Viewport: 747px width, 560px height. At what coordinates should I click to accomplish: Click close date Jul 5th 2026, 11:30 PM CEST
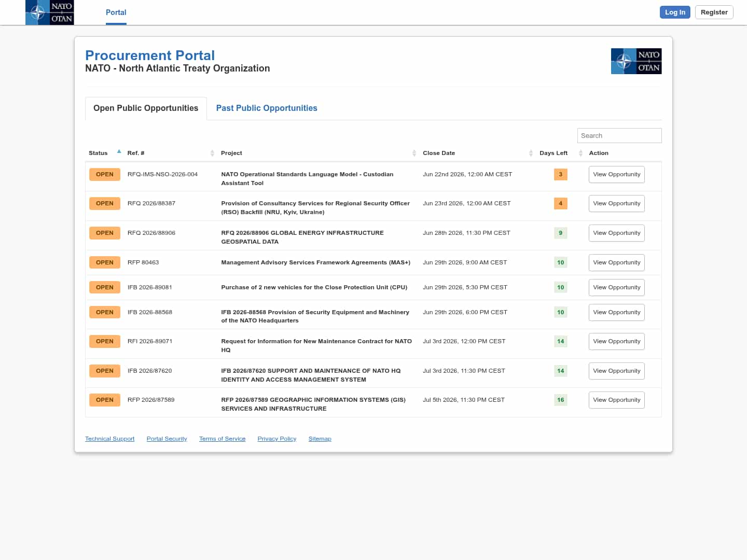pyautogui.click(x=464, y=400)
